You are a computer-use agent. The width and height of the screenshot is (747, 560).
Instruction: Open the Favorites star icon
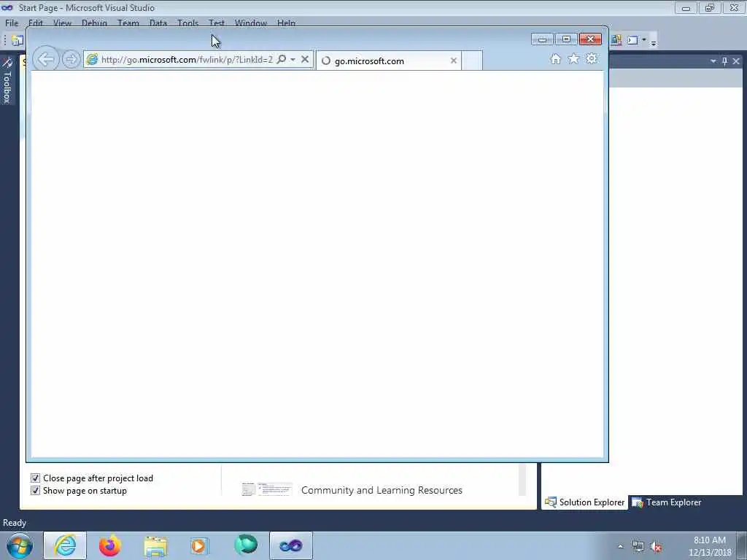pyautogui.click(x=573, y=58)
